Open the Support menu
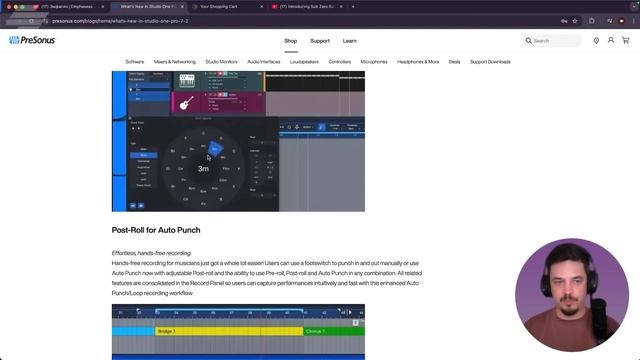The width and height of the screenshot is (640, 360). [320, 41]
